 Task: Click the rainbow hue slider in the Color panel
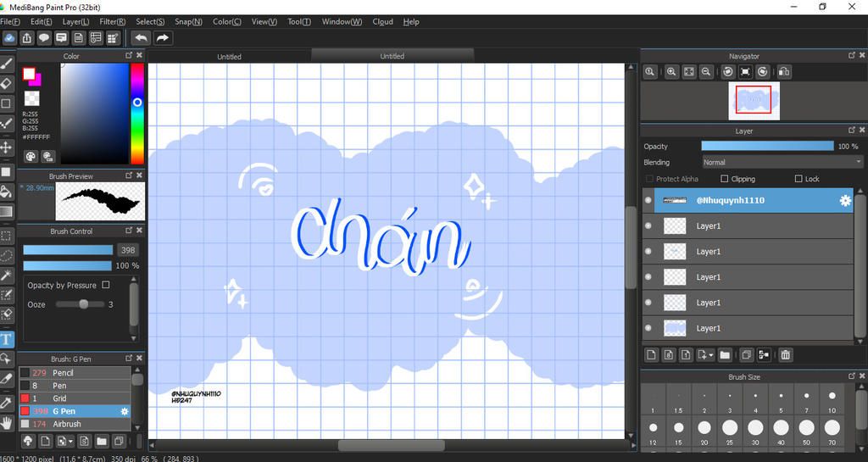pos(137,114)
